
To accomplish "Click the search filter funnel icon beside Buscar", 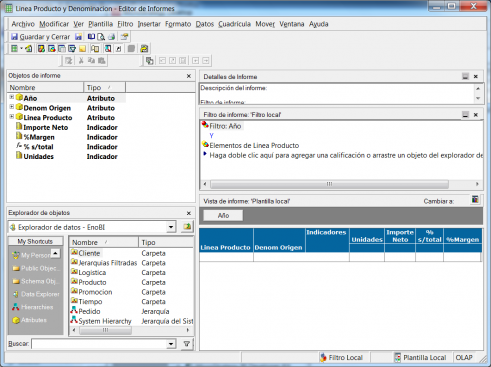I will pos(187,344).
